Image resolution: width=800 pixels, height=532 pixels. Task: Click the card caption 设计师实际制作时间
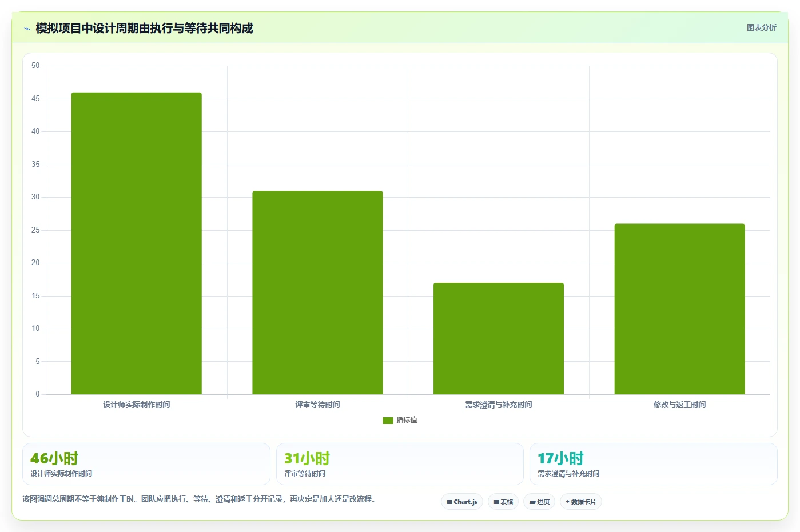coord(61,474)
